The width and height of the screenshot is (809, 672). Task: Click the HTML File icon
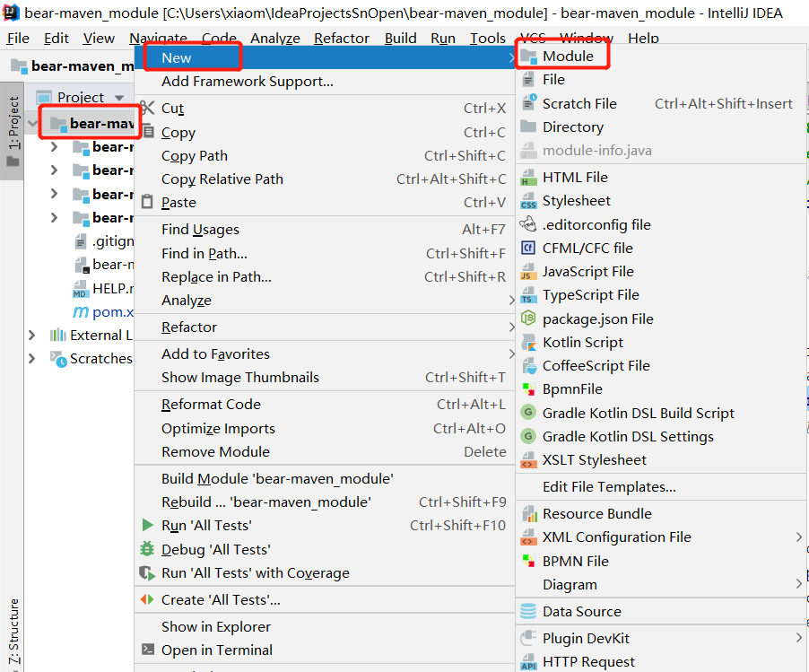coord(528,177)
